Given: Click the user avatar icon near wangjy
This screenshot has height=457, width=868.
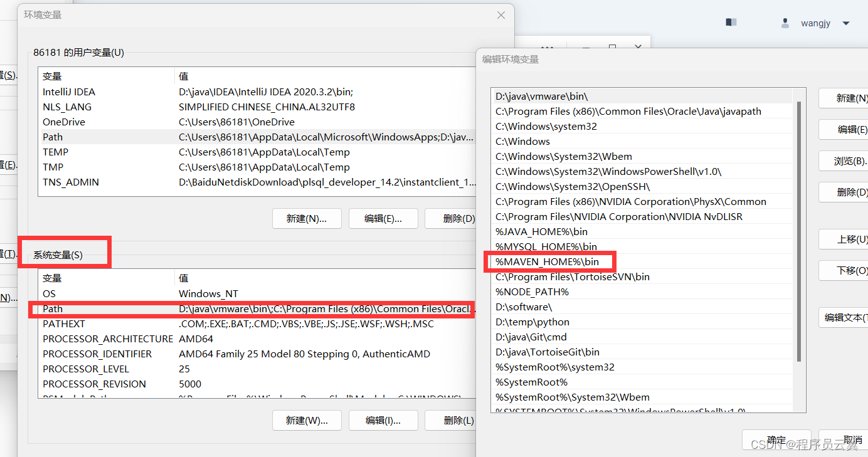Looking at the screenshot, I should coord(785,23).
